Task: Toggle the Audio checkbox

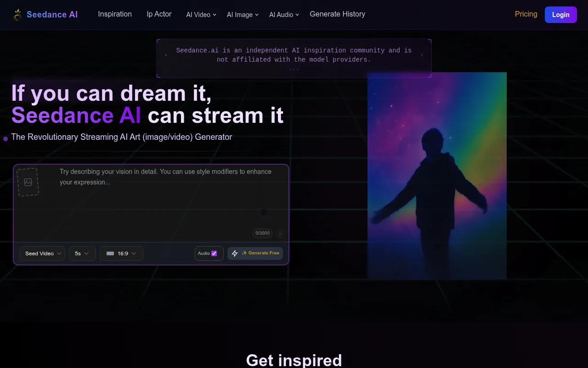Action: coord(214,253)
